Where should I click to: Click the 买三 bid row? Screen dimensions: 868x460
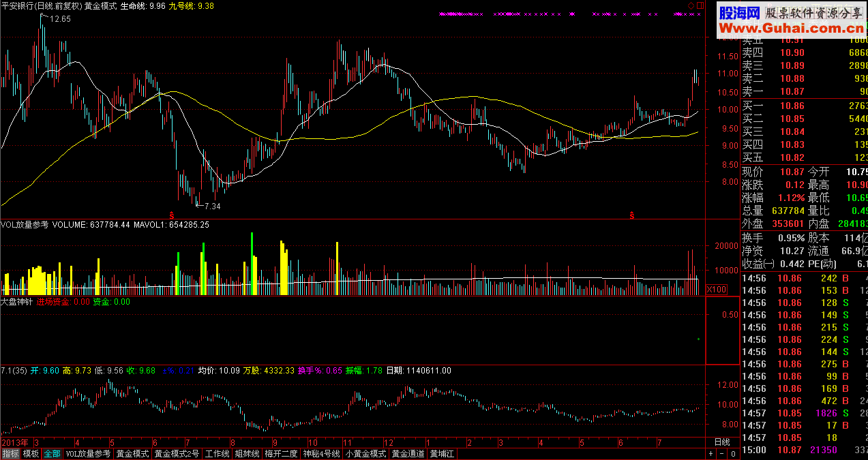(805, 132)
